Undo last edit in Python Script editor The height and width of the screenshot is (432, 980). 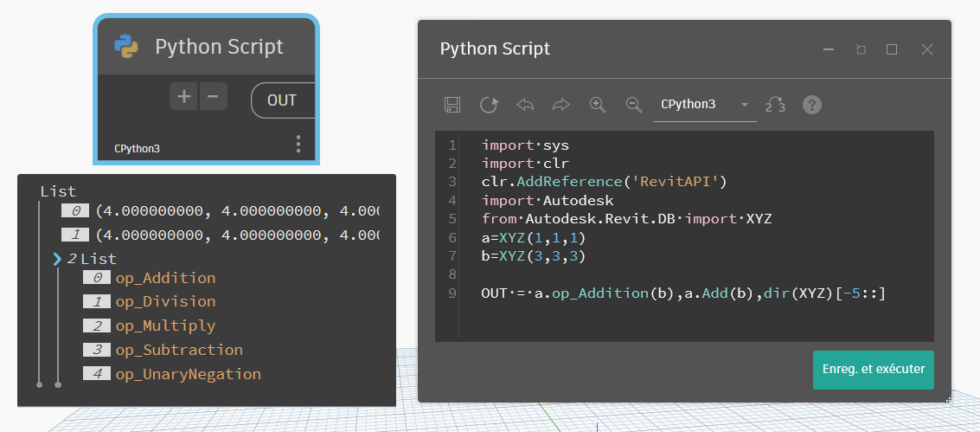(x=525, y=105)
